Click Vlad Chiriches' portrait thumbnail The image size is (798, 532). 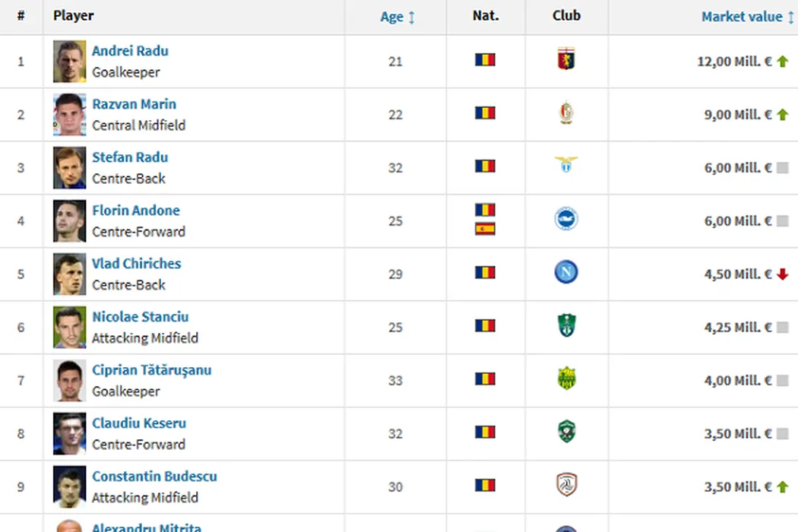69,274
